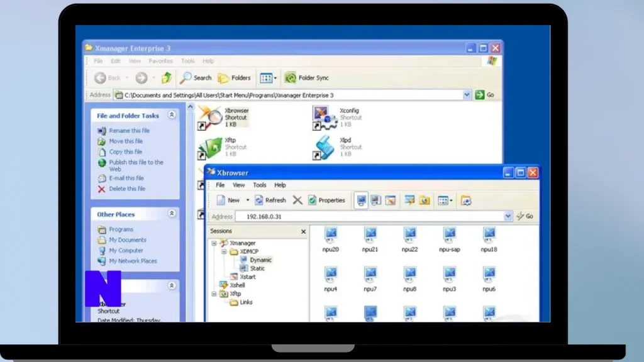Image resolution: width=644 pixels, height=362 pixels.
Task: Click E-mail this file link
Action: click(126, 178)
